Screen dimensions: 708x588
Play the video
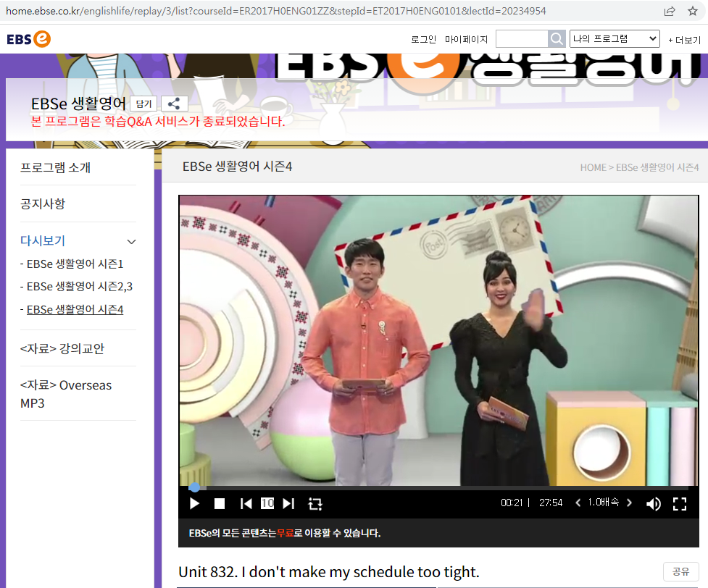pos(195,503)
